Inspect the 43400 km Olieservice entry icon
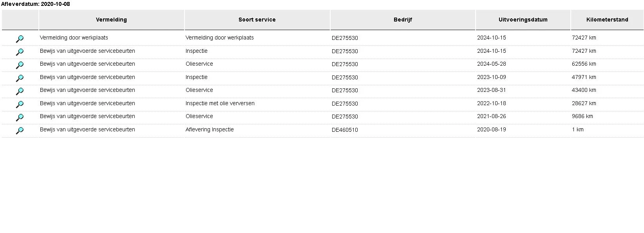 [x=20, y=91]
